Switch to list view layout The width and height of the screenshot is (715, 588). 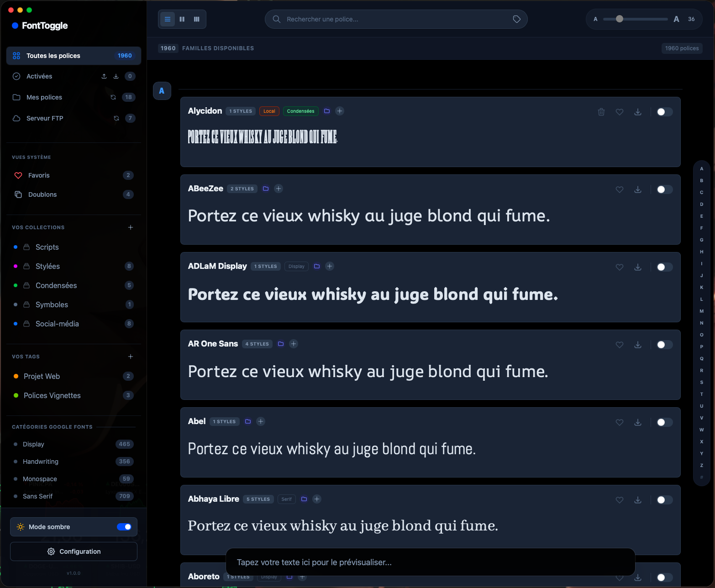click(x=168, y=19)
